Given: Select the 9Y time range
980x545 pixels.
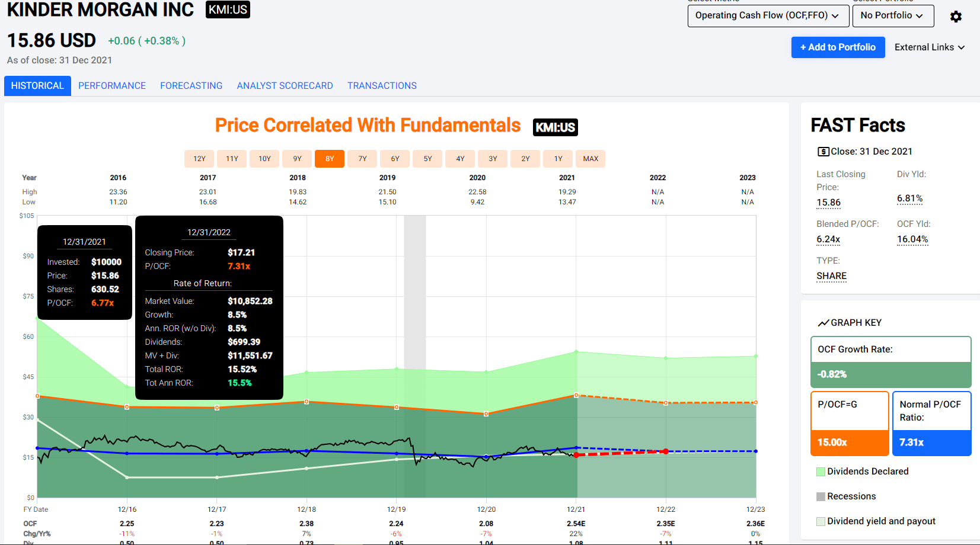Looking at the screenshot, I should [297, 159].
